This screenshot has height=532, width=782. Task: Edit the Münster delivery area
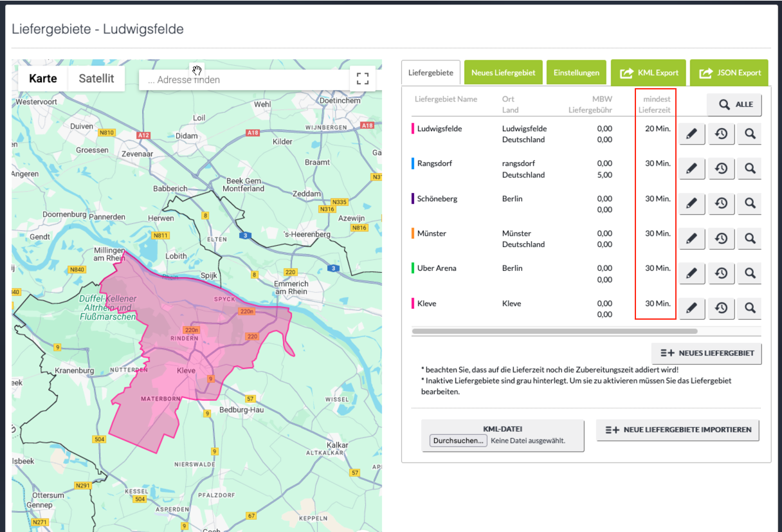(x=691, y=239)
